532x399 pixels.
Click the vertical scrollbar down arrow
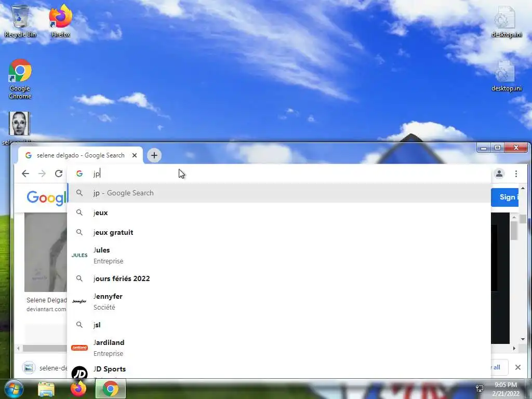click(x=523, y=339)
